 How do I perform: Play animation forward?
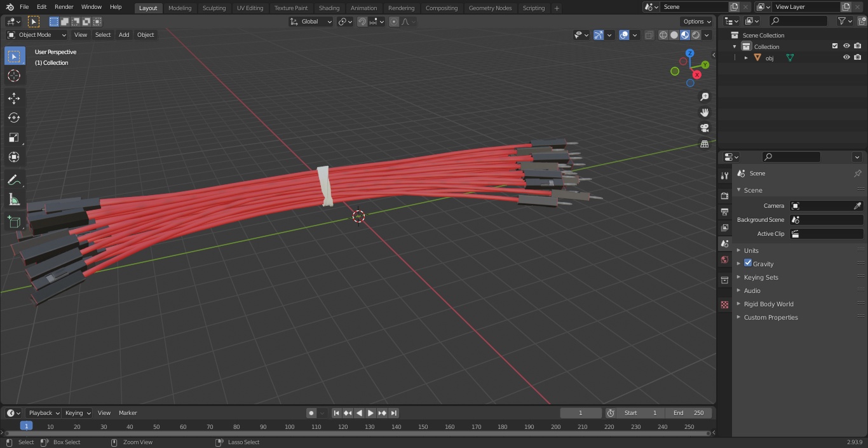pyautogui.click(x=370, y=413)
